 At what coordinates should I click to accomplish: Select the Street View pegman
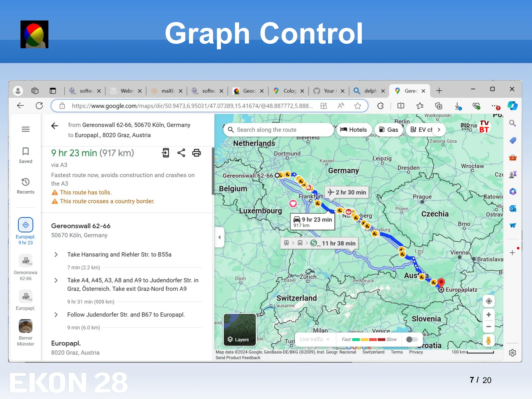coord(489,341)
